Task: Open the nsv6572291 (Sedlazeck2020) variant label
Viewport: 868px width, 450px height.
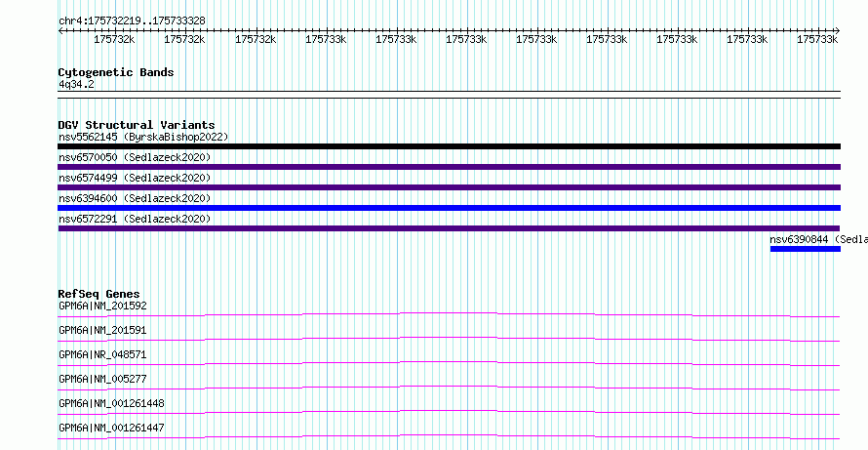Action: pos(135,219)
